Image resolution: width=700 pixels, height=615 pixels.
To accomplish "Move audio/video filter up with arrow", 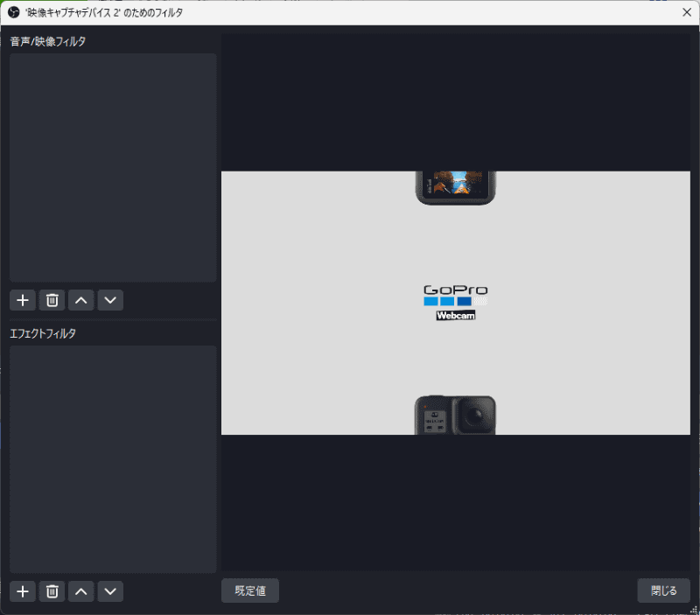I will click(x=80, y=300).
